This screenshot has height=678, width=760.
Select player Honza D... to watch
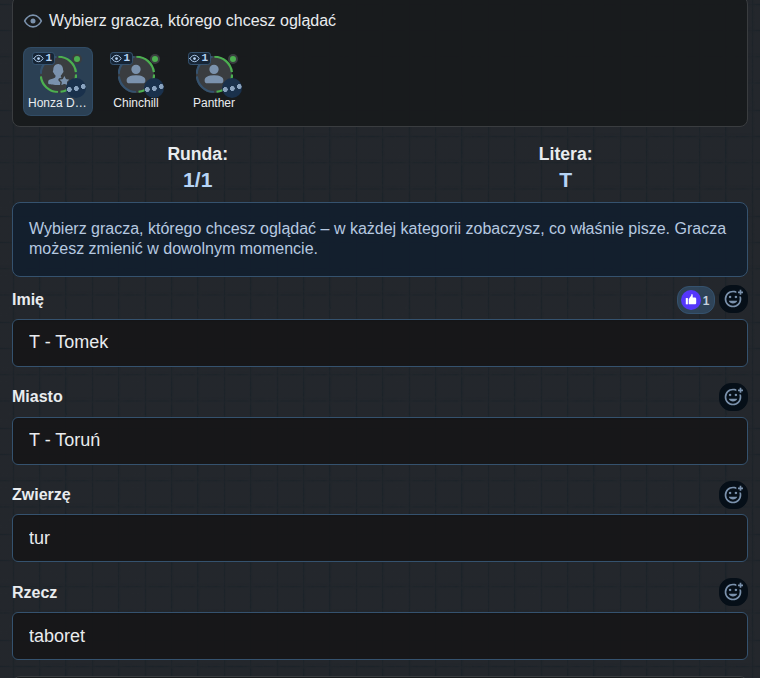coord(58,81)
